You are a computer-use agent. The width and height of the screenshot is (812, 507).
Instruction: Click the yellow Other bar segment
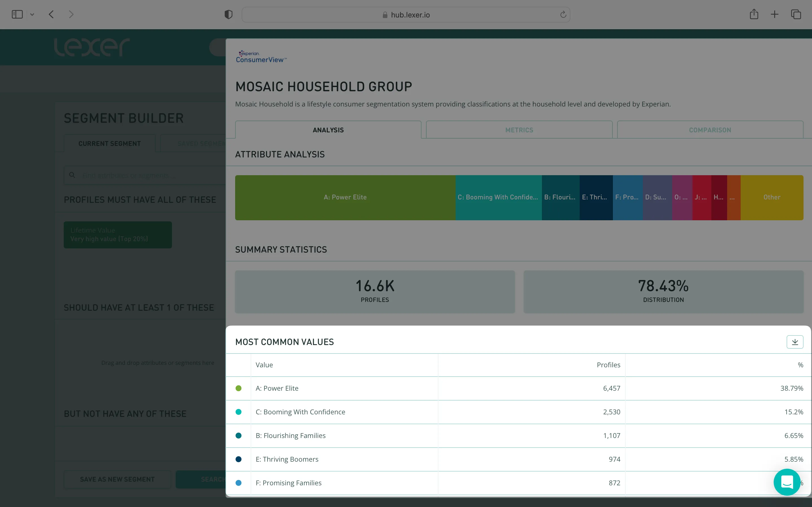click(771, 197)
